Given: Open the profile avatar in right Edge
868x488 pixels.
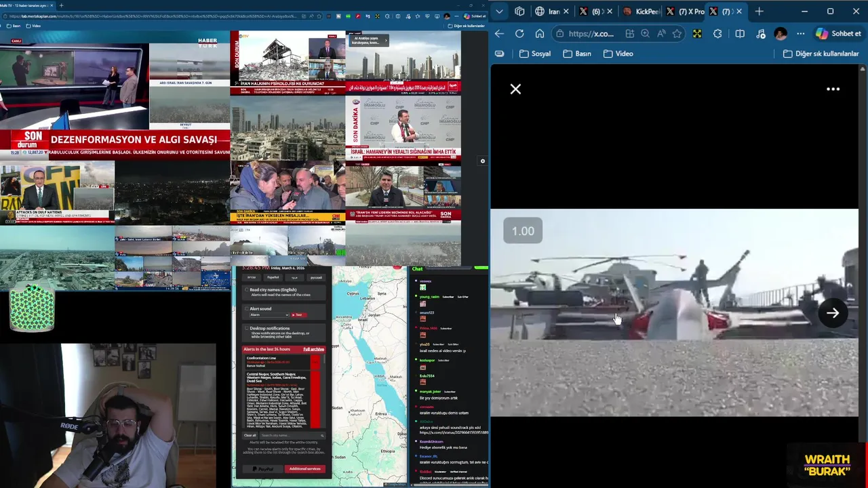Looking at the screenshot, I should click(x=781, y=33).
